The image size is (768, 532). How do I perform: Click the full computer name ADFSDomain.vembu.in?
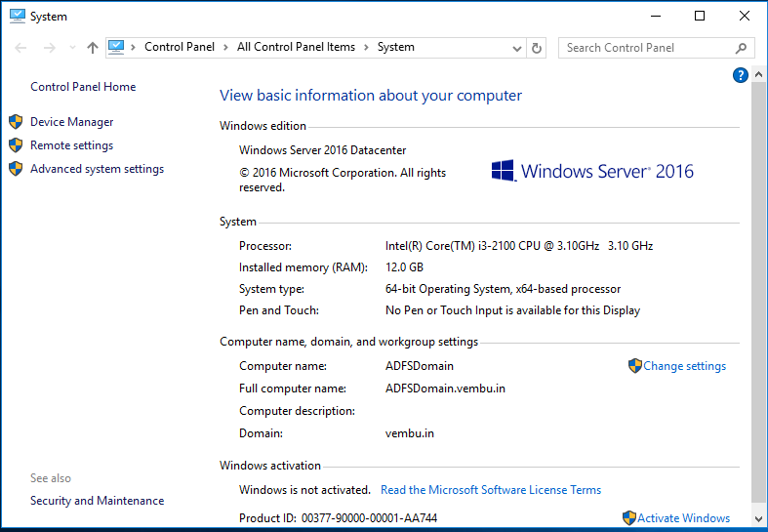coord(445,389)
